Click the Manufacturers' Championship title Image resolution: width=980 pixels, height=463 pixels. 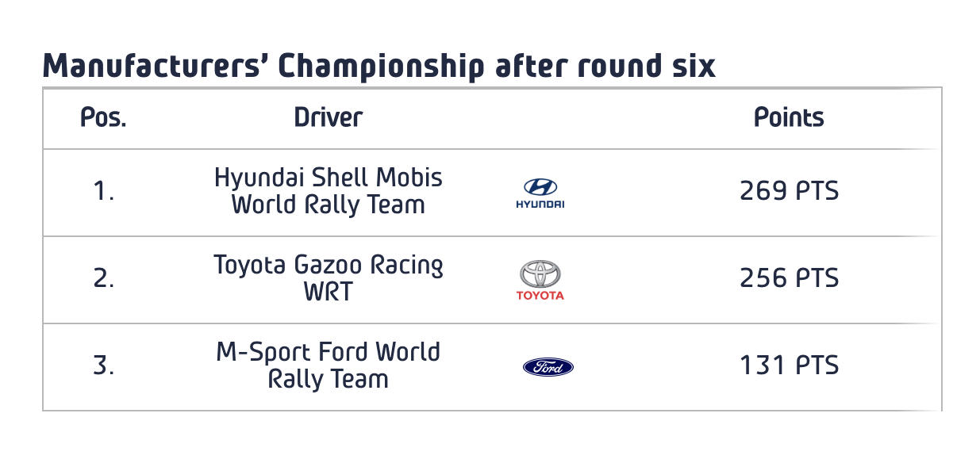(x=379, y=67)
